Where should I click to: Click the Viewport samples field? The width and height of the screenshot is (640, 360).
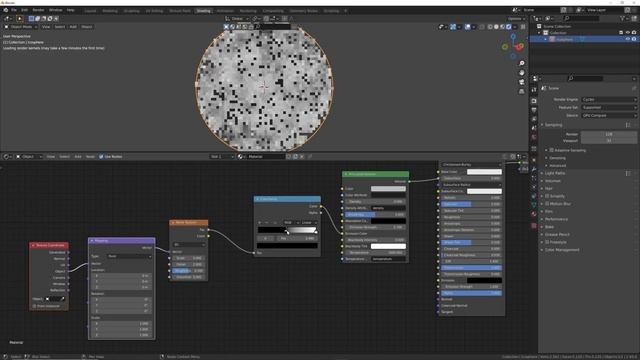point(609,140)
